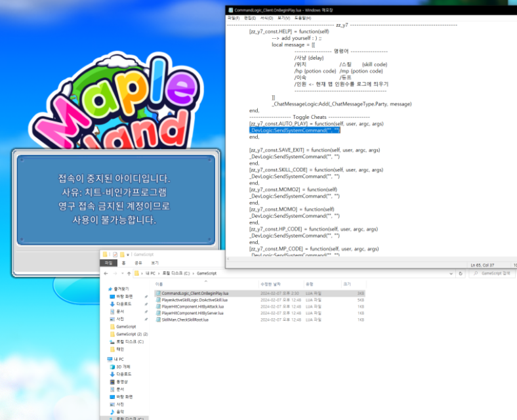Image resolution: width=517 pixels, height=420 pixels.
Task: Click the 동영상 folder icon in sidebar
Action: [x=112, y=381]
